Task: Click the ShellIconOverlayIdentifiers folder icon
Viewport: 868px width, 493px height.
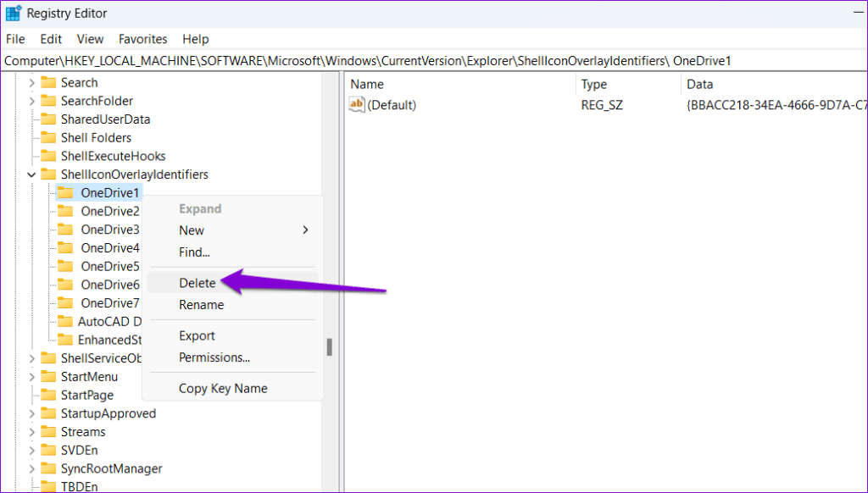Action: click(48, 174)
